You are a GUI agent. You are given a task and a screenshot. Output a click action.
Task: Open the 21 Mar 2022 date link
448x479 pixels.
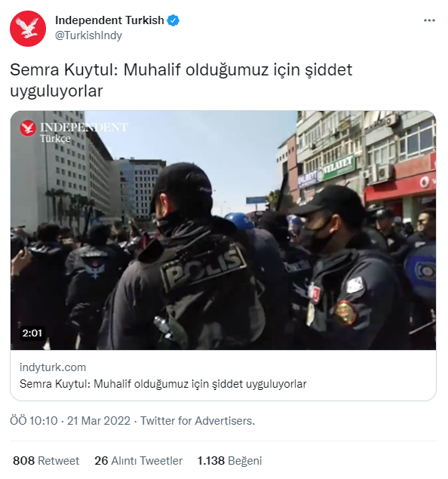99,421
